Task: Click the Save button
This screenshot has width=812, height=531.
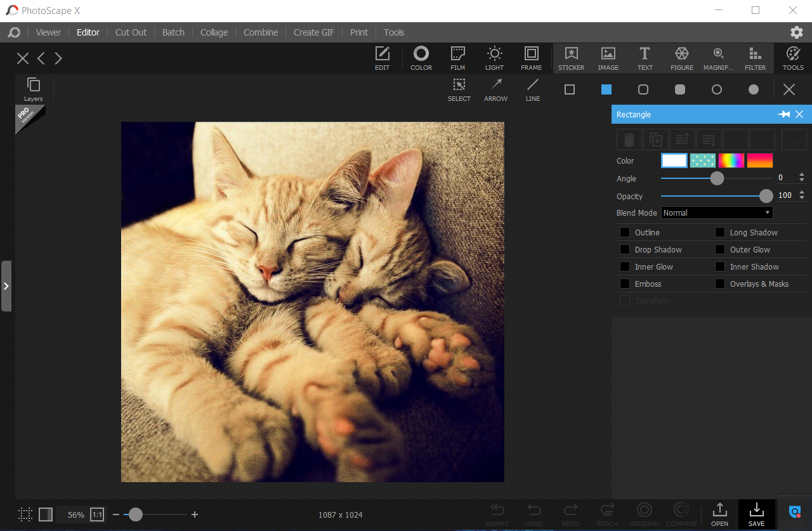Action: tap(756, 515)
